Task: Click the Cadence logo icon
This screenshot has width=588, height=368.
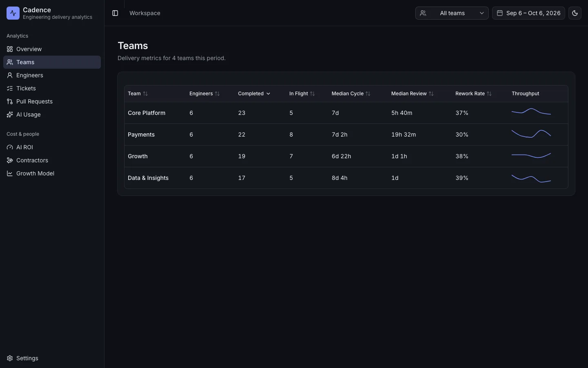Action: pos(13,13)
